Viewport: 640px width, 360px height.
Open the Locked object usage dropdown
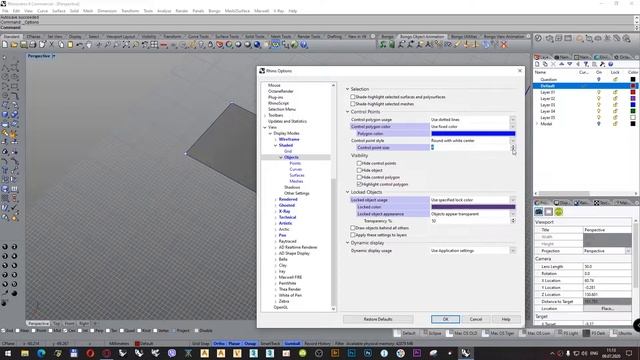coord(513,200)
